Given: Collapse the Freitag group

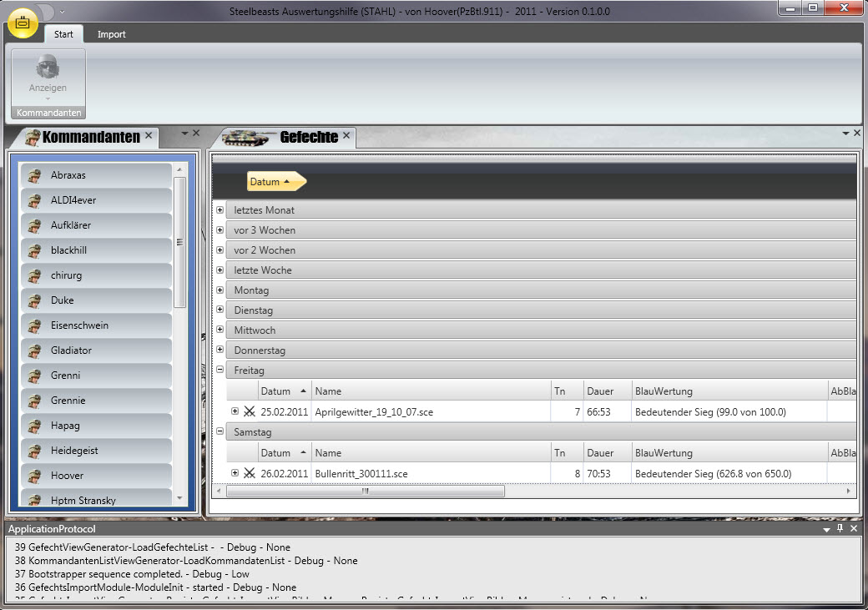Looking at the screenshot, I should point(220,370).
